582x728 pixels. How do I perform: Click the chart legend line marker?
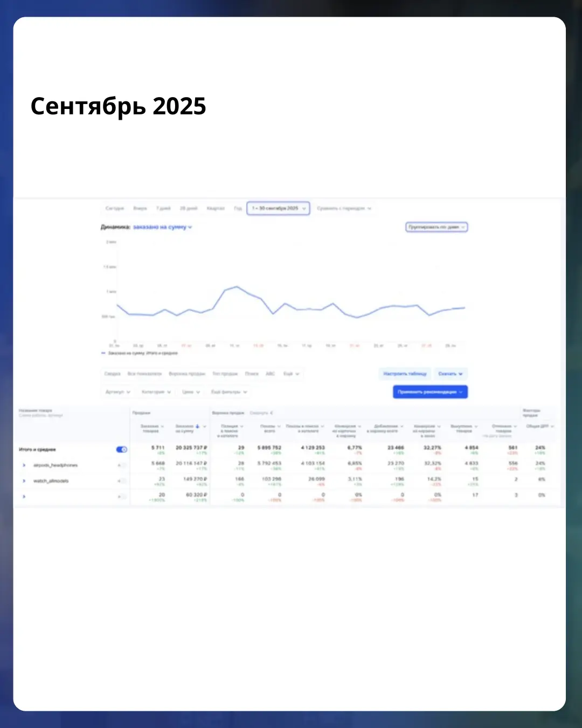click(103, 353)
